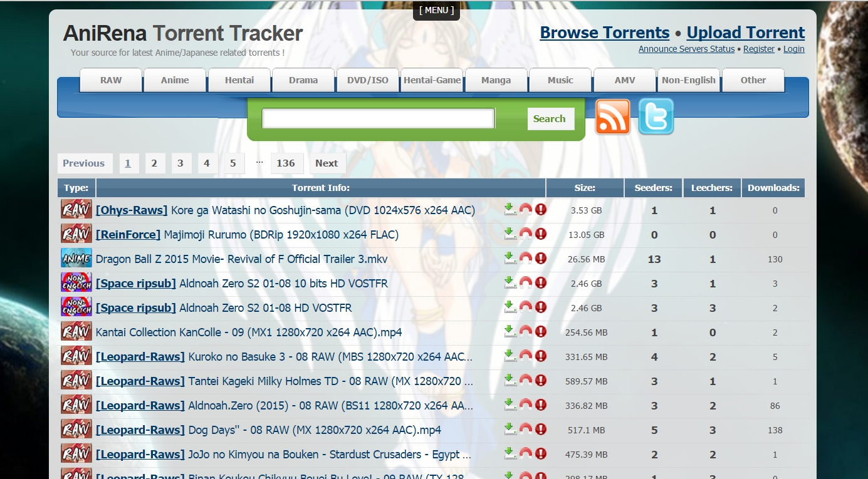Open the [ReinForce] uploader link
This screenshot has height=479, width=868.
(128, 235)
